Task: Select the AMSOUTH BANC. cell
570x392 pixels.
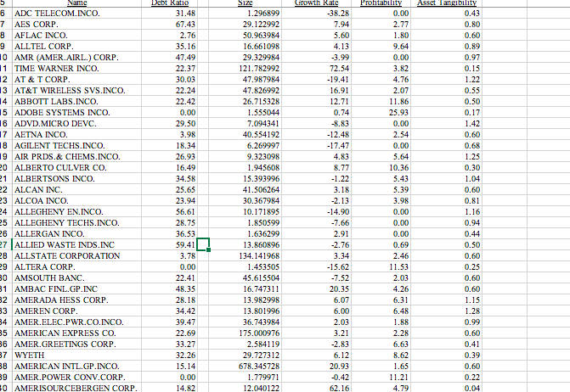Action: pos(77,278)
